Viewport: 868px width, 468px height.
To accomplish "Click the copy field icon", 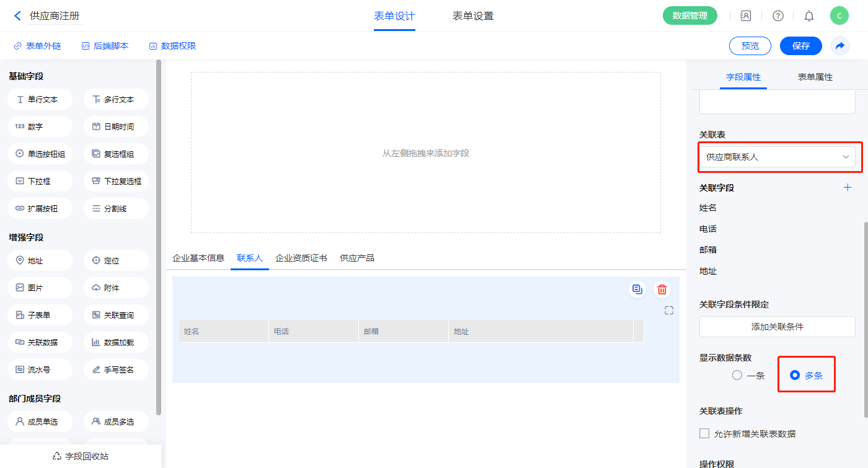I will pyautogui.click(x=637, y=289).
